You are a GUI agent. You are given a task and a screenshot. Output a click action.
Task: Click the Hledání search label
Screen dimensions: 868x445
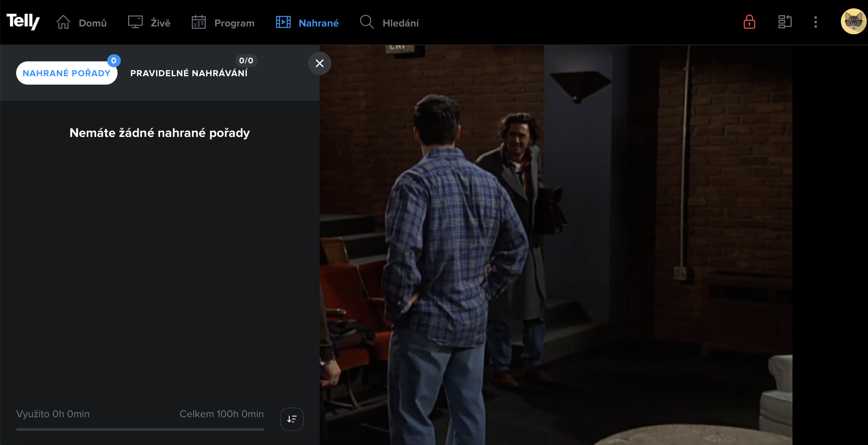pos(400,23)
